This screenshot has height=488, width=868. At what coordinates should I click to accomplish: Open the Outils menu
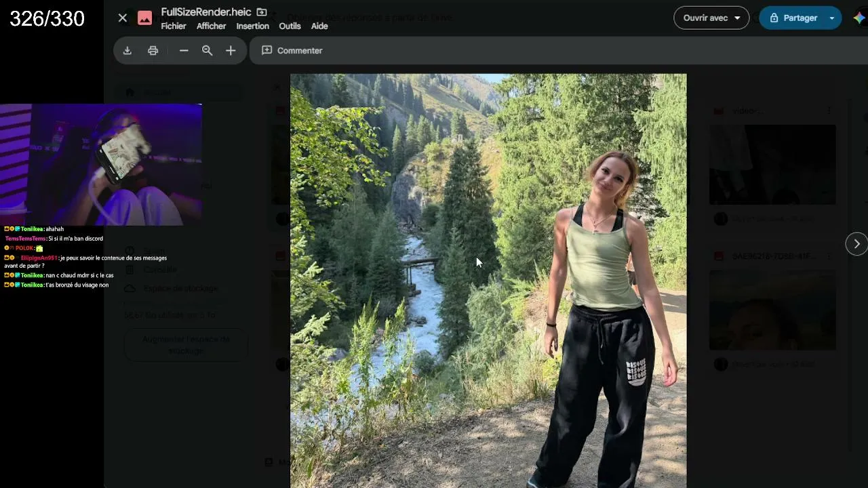[x=290, y=26]
